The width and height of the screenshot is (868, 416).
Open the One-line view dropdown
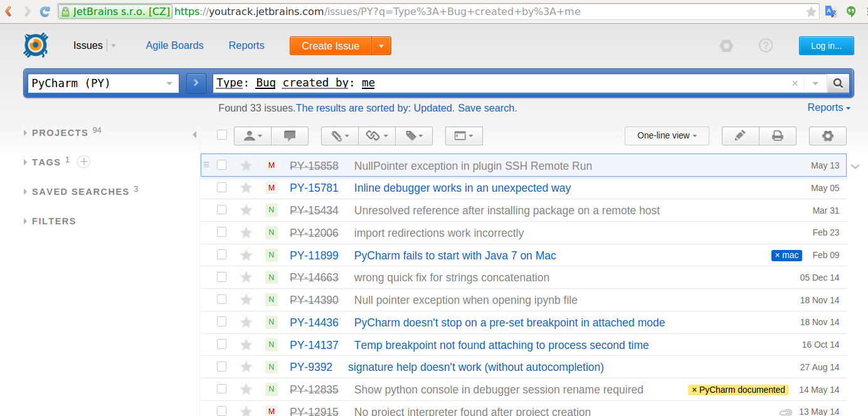(x=667, y=135)
